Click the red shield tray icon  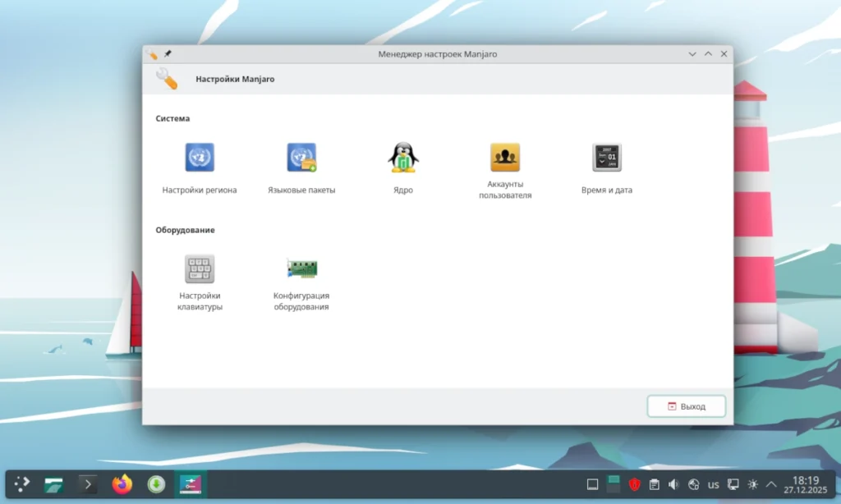(635, 484)
